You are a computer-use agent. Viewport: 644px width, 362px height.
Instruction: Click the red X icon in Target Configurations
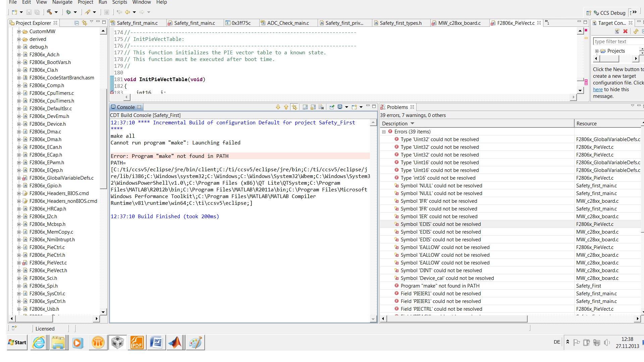pos(625,31)
